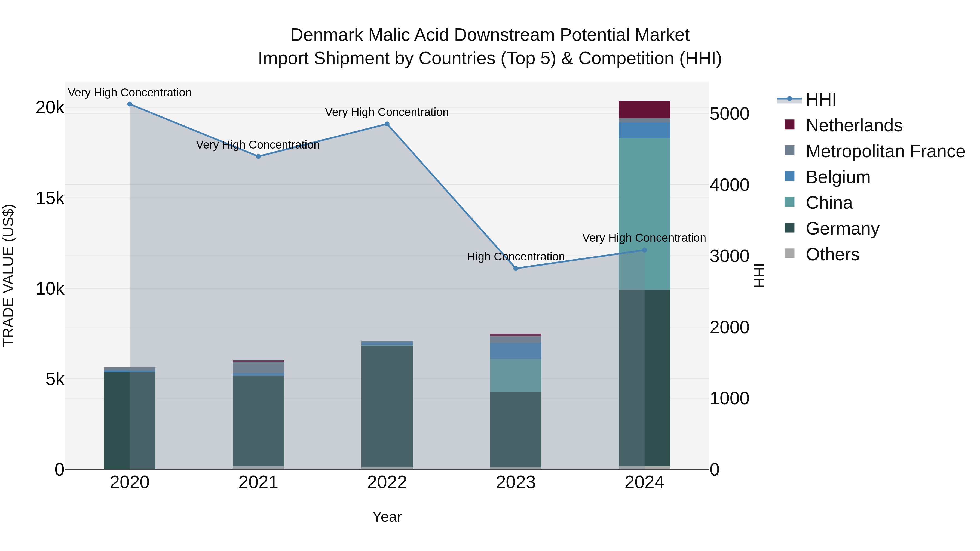Click the '2000' right axis tick
Image resolution: width=980 pixels, height=551 pixels.
[730, 327]
